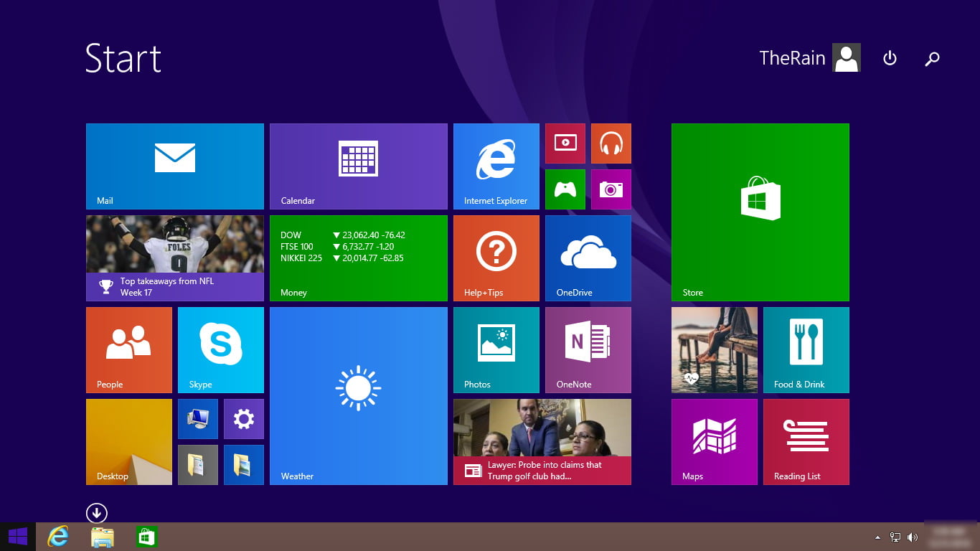Open the OneDrive tile
Image resolution: width=980 pixels, height=551 pixels.
point(588,258)
